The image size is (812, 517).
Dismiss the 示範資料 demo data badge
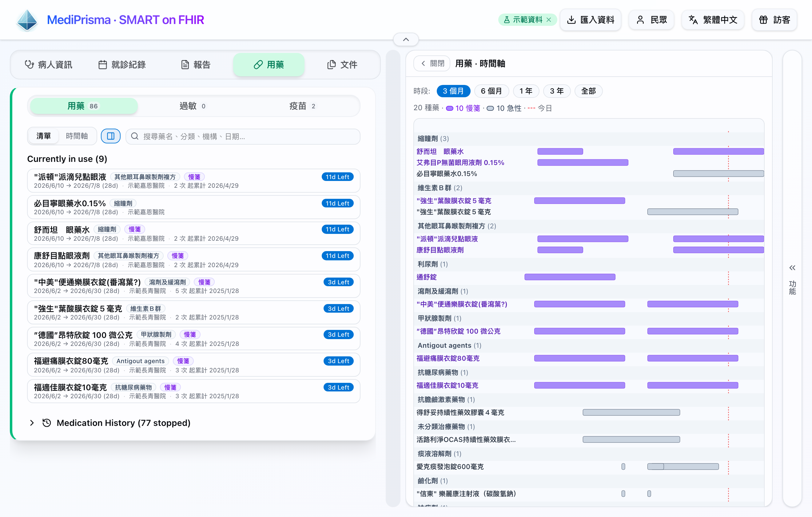549,20
